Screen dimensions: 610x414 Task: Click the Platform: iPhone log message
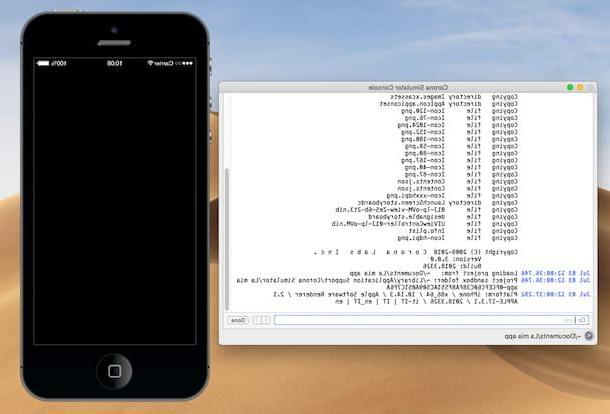pyautogui.click(x=396, y=298)
